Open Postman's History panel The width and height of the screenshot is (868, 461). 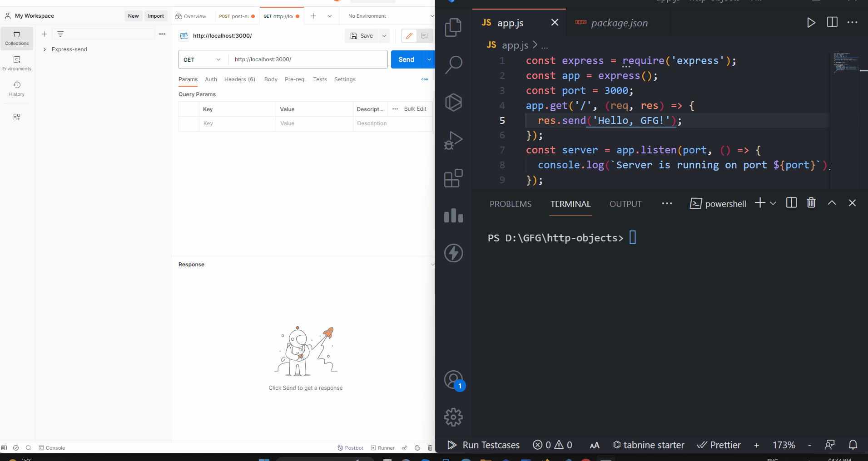[x=17, y=88]
